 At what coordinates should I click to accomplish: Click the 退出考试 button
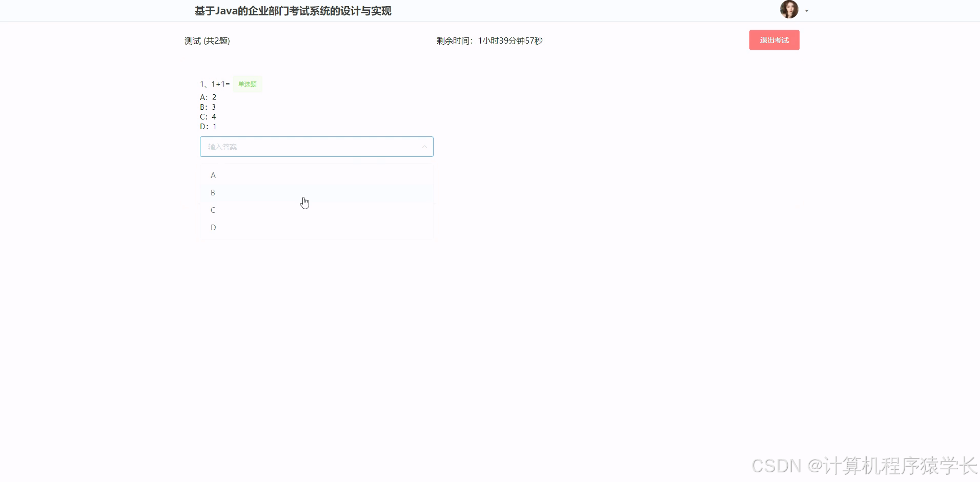(x=774, y=40)
